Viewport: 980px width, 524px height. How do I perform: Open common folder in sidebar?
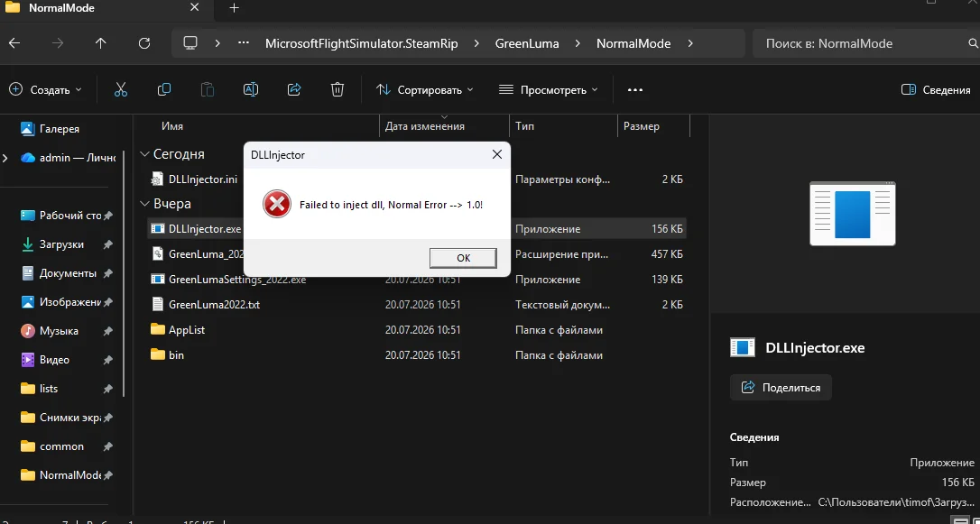(x=61, y=446)
